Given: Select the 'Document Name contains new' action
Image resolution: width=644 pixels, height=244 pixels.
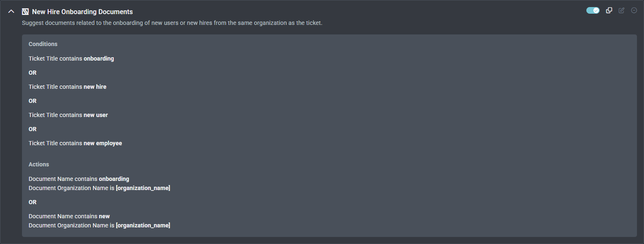Looking at the screenshot, I should 69,216.
